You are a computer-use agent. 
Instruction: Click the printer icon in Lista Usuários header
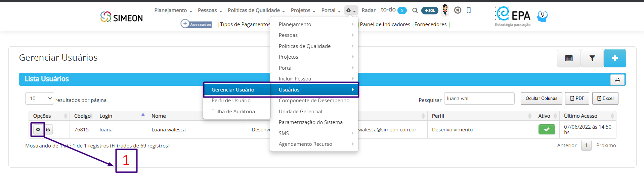(617, 80)
